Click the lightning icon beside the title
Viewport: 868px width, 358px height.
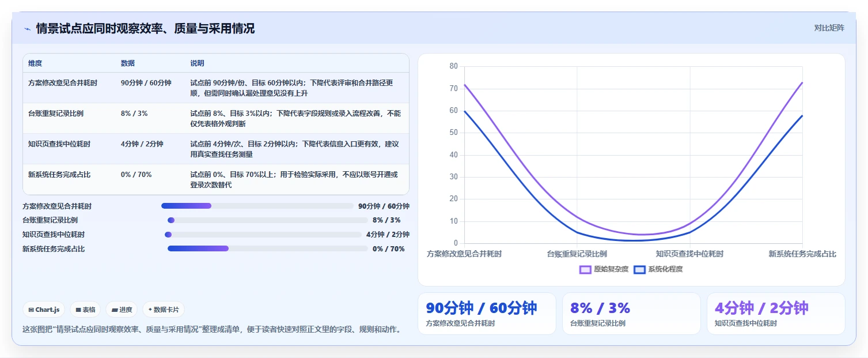tap(27, 29)
